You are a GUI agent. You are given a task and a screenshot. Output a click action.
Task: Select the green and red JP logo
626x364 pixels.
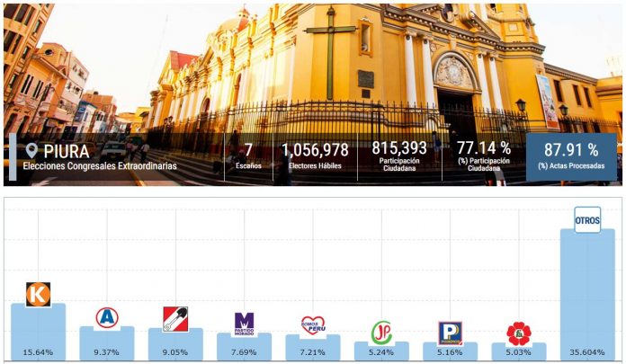coord(381,332)
